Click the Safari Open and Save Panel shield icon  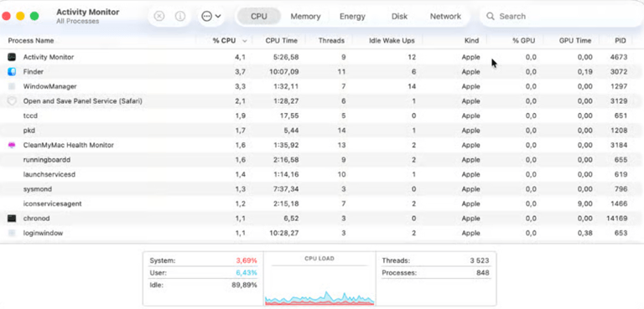(x=12, y=101)
